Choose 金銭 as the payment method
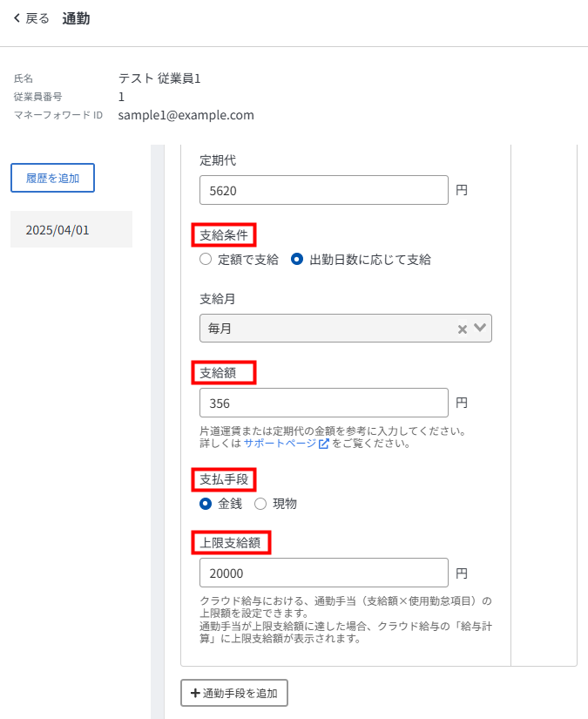The height and width of the screenshot is (719, 588). (x=206, y=503)
